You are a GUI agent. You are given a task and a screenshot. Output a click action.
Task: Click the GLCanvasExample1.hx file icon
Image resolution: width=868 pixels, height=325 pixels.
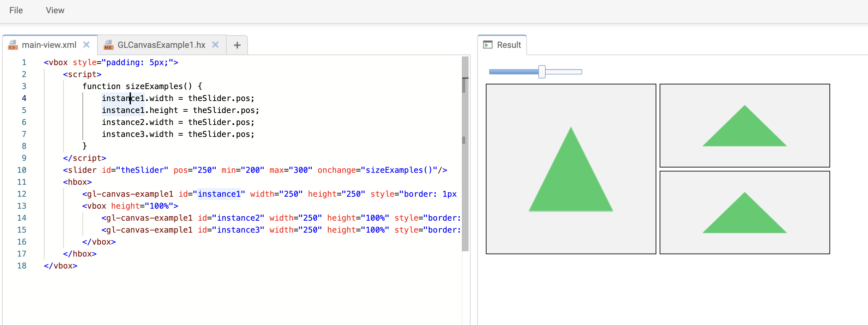coord(108,45)
